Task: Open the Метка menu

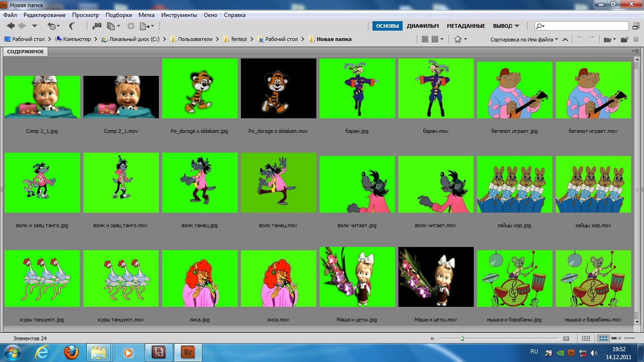Action: coord(147,15)
